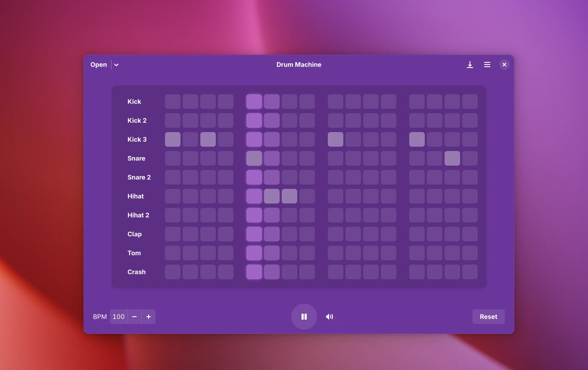This screenshot has width=588, height=370.
Task: Disable the active Snare 2 pad
Action: click(x=254, y=177)
